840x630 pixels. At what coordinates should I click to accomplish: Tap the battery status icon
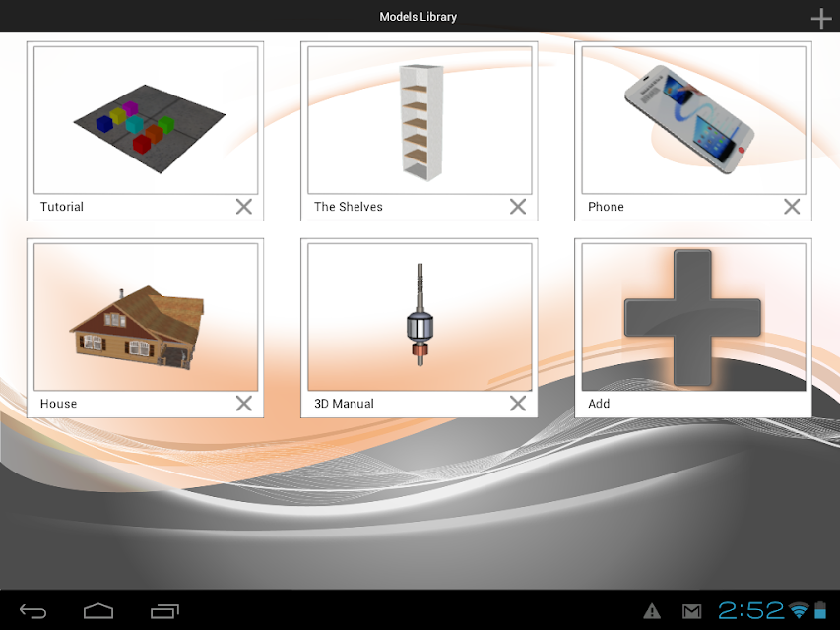click(x=820, y=610)
